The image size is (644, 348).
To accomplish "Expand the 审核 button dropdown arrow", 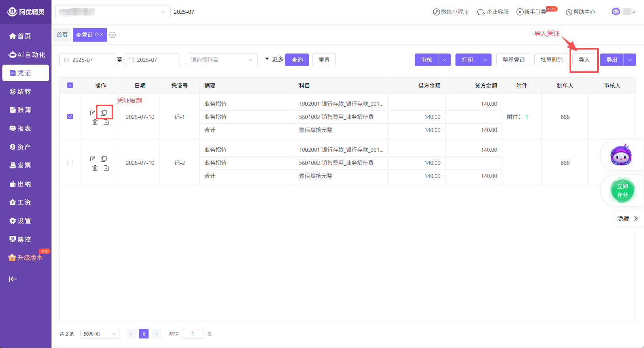I will coord(444,60).
